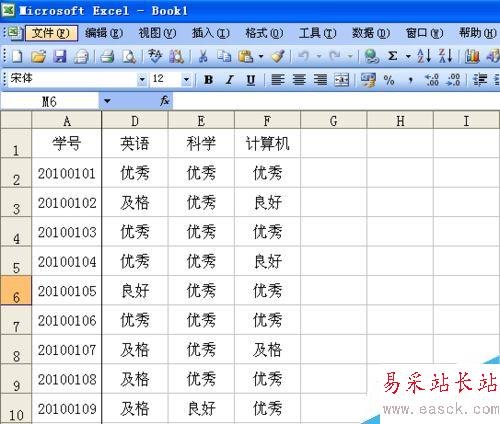
Task: Select the Format Painter brush icon
Action: point(278,56)
